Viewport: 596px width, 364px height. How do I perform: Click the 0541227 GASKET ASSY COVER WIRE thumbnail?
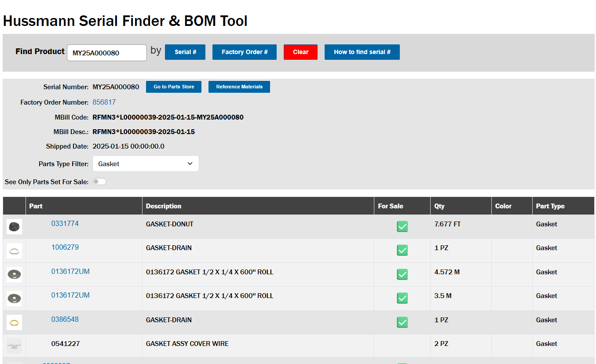click(x=14, y=346)
